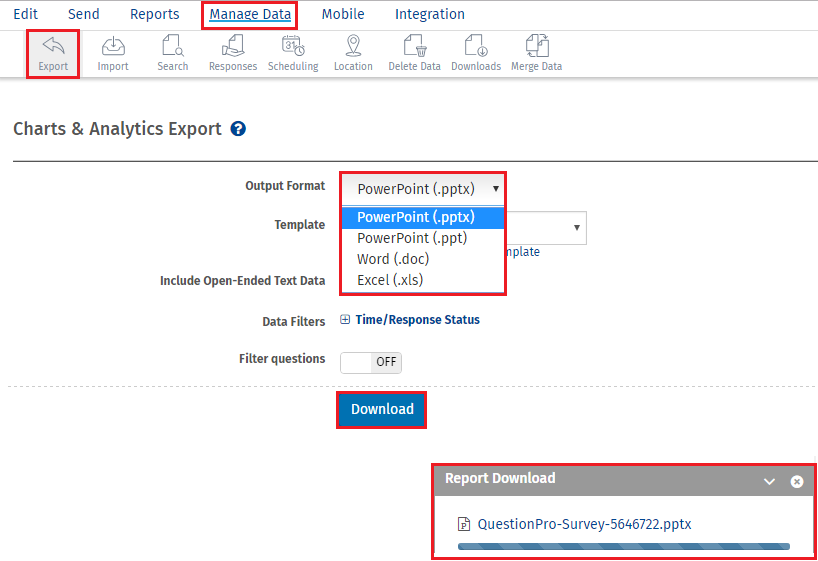This screenshot has height=561, width=818.
Task: Switch to the Mobile tab
Action: (343, 14)
